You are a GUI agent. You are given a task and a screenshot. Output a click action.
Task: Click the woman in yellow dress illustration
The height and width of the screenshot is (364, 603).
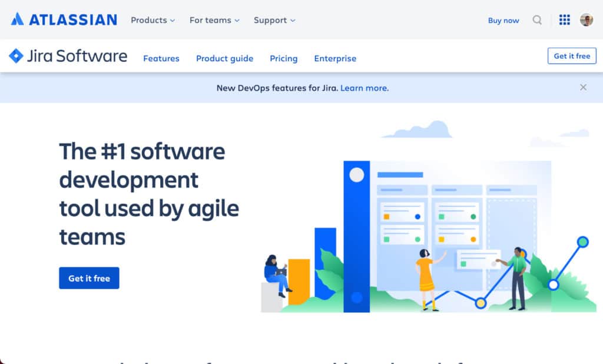tap(425, 277)
